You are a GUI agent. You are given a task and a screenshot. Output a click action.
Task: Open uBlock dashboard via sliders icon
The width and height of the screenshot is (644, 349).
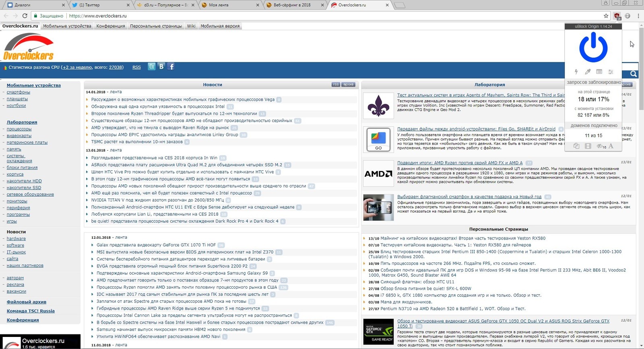(611, 72)
